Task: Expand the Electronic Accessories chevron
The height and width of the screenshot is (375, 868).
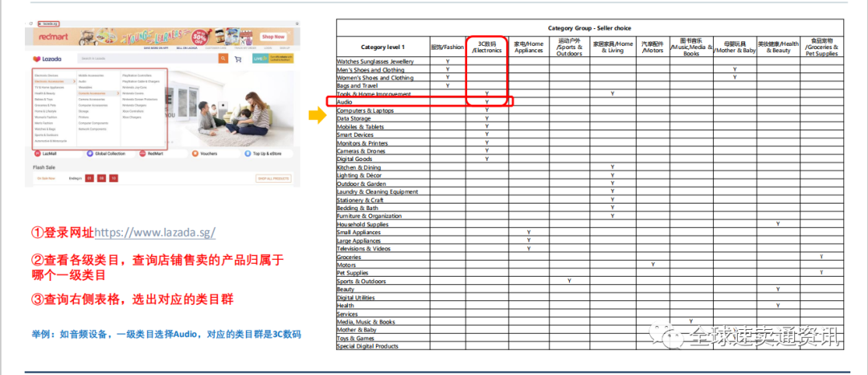Action: pos(74,81)
